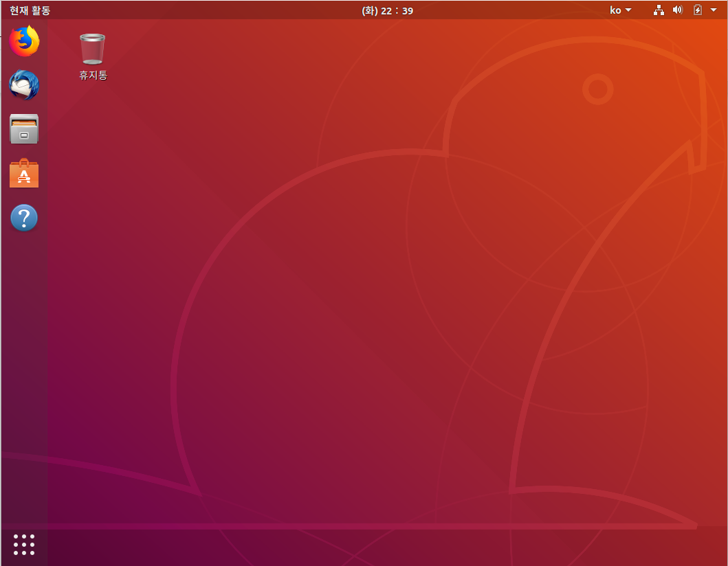Click the battery charging icon
Viewport: 728px width, 566px height.
[697, 10]
